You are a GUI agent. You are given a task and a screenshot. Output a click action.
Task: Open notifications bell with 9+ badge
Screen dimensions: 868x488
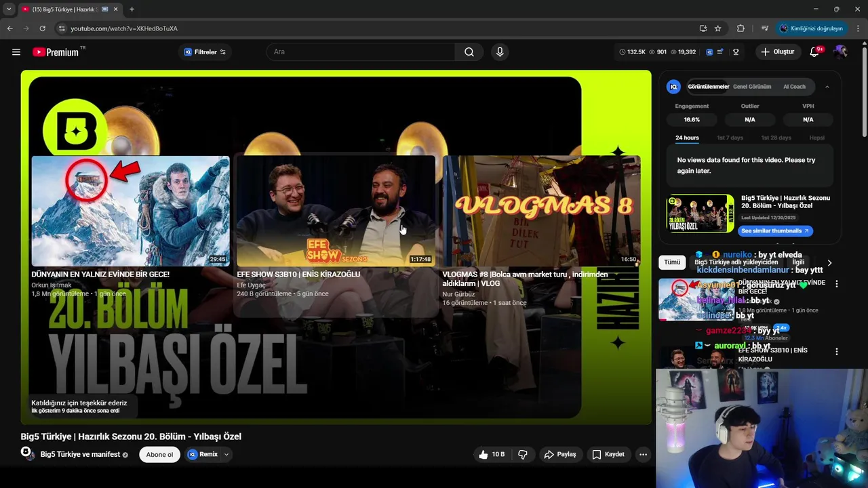click(x=815, y=52)
